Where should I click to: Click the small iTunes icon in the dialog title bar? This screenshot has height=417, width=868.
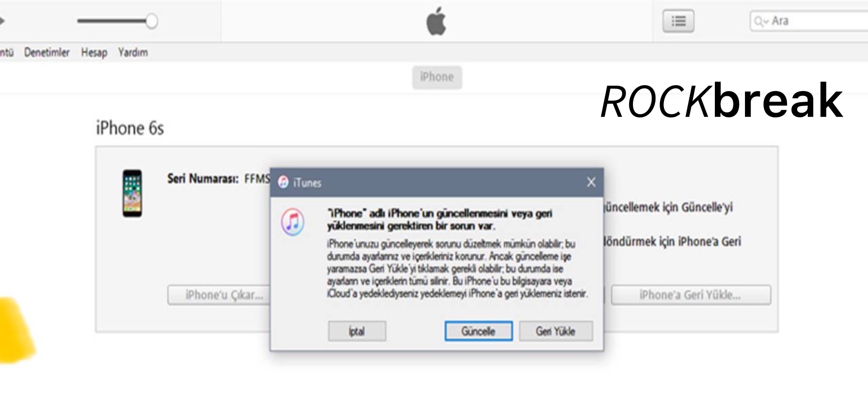283,183
